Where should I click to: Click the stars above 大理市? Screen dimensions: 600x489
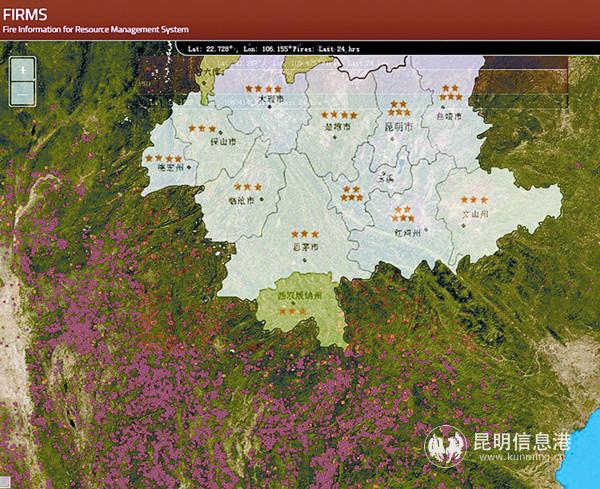click(x=263, y=89)
